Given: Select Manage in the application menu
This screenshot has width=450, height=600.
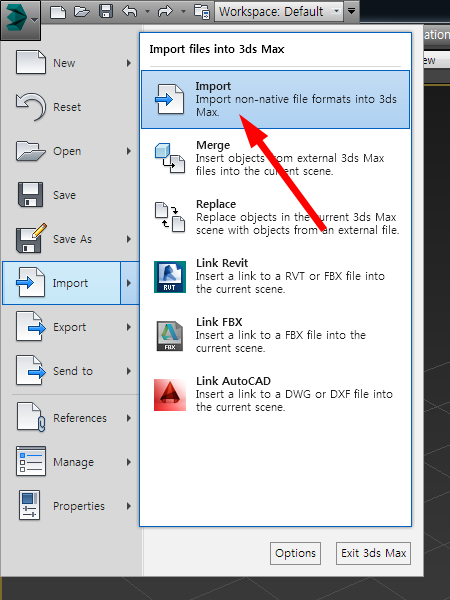Looking at the screenshot, I should (71, 462).
